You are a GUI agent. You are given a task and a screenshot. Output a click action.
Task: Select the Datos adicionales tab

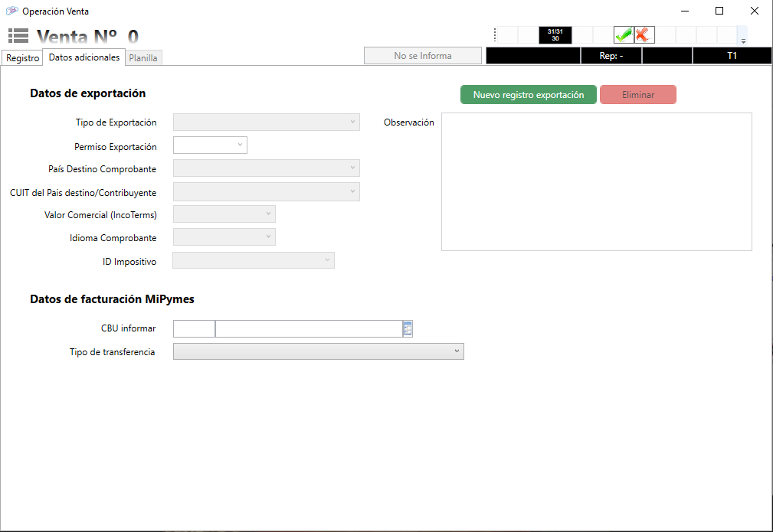(84, 57)
